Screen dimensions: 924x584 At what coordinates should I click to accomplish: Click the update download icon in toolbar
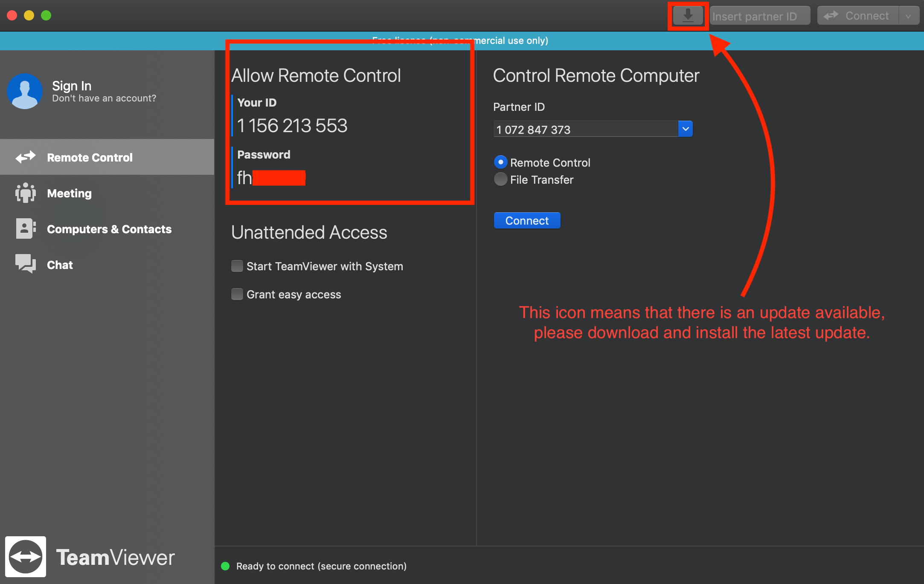click(688, 16)
